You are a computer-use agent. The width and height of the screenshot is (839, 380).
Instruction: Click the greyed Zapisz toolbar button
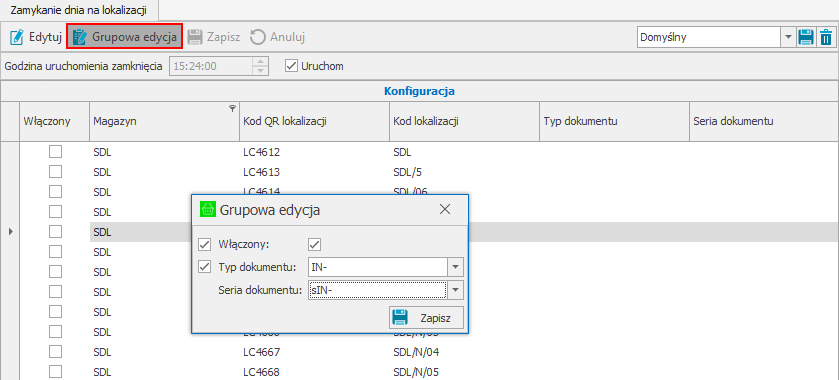(214, 37)
